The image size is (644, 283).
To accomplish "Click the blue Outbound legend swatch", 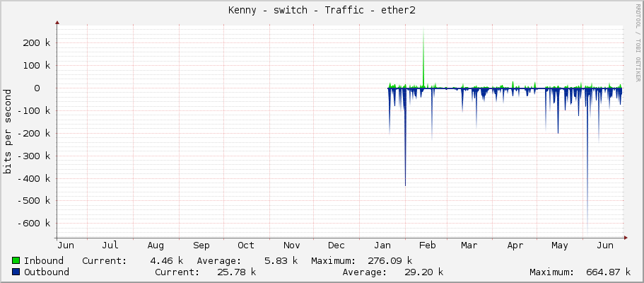I will click(x=16, y=272).
